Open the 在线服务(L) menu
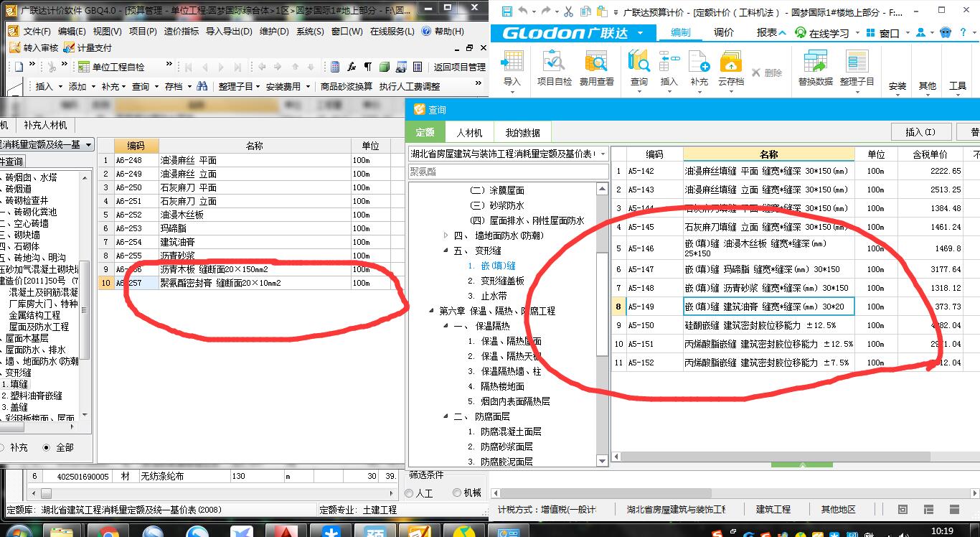 [392, 32]
